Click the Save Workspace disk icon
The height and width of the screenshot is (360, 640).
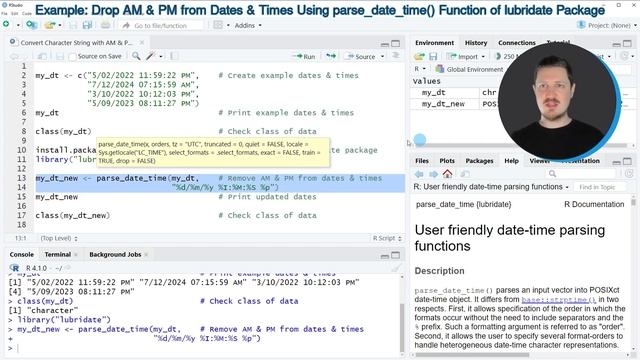point(433,56)
